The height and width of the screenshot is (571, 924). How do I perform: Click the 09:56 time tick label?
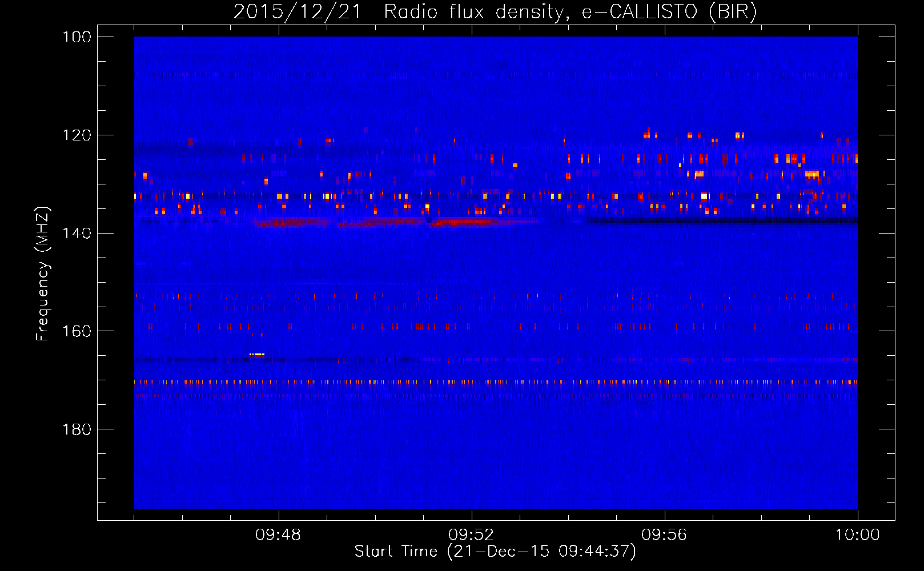click(x=664, y=535)
